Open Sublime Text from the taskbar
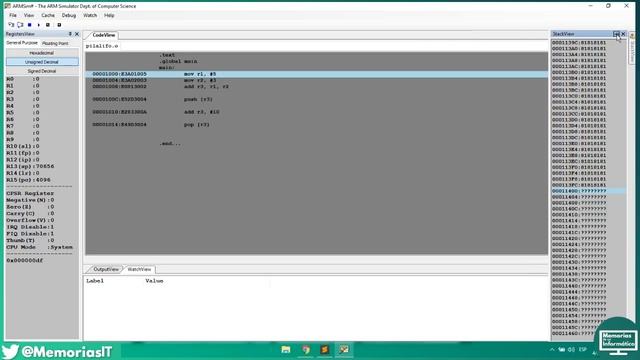 coord(325,350)
